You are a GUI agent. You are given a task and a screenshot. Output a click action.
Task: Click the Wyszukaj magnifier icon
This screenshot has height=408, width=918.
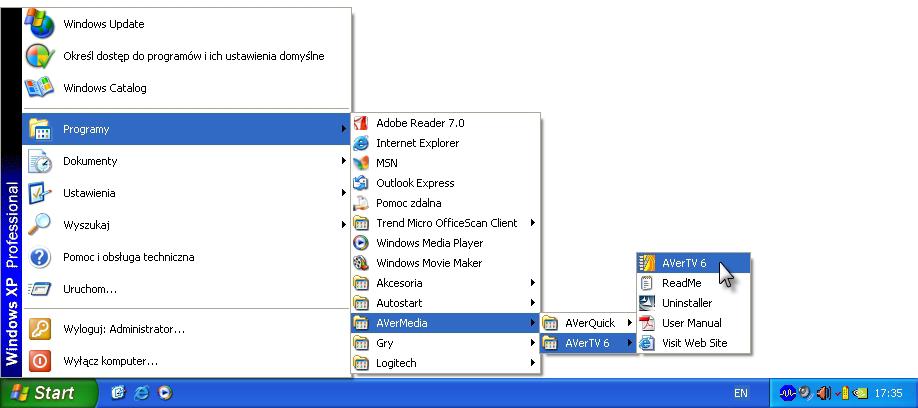[40, 225]
